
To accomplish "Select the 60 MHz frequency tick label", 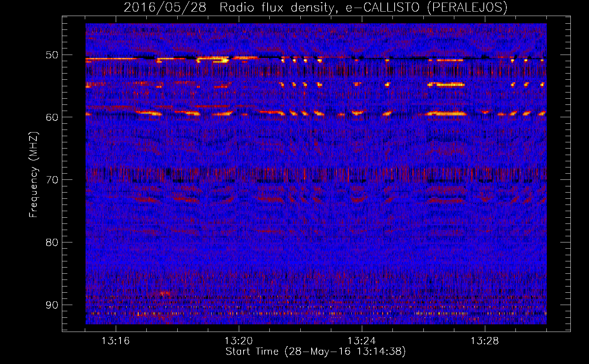I will click(52, 117).
